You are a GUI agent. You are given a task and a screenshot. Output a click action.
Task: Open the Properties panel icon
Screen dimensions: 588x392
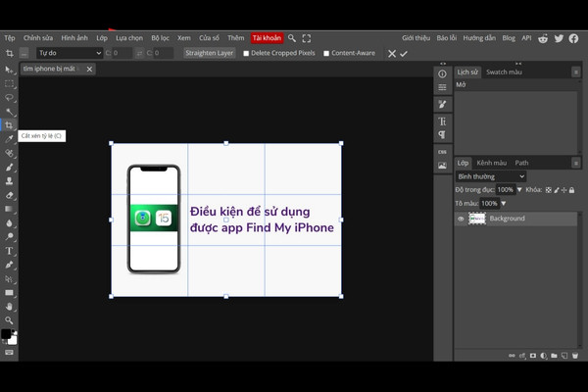point(443,88)
